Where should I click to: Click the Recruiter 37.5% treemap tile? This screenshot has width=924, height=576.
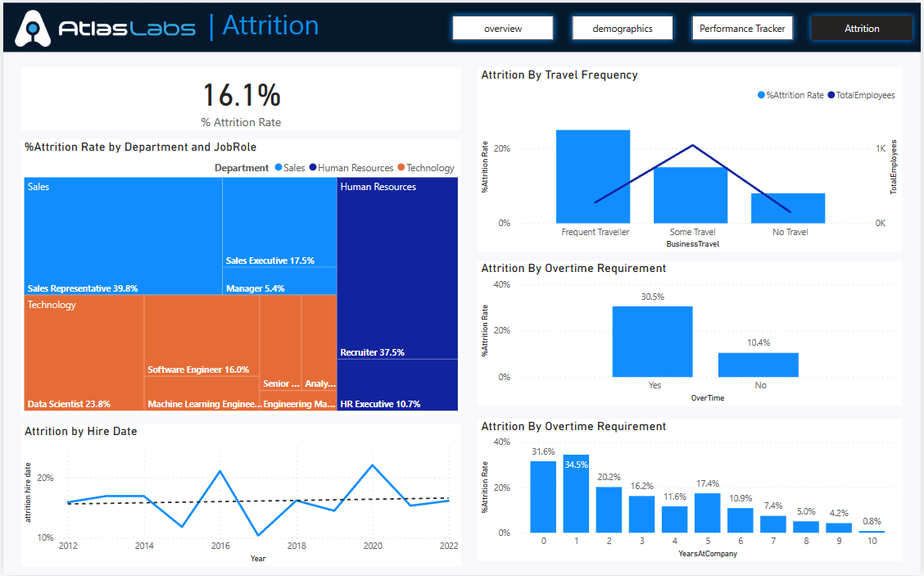coord(397,270)
